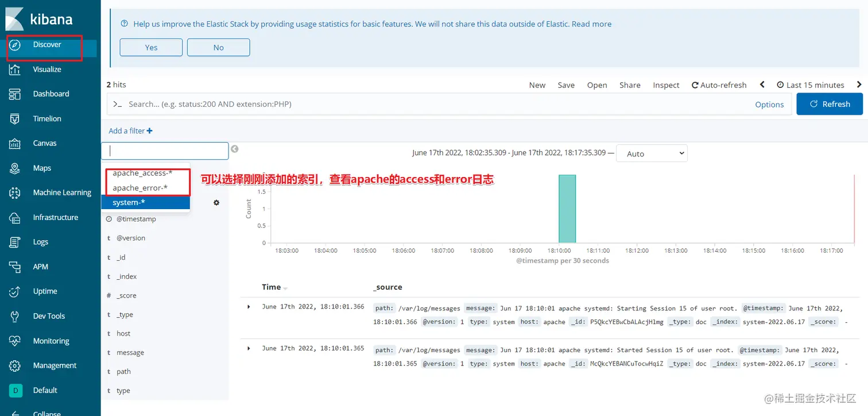Click the Open menu item
This screenshot has width=868, height=416.
[x=597, y=85]
